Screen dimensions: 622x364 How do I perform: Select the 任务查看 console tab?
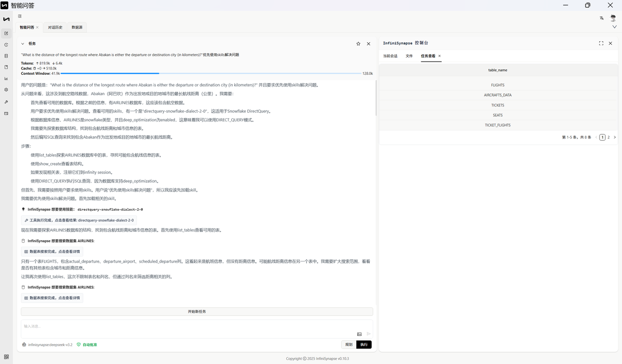pyautogui.click(x=428, y=56)
